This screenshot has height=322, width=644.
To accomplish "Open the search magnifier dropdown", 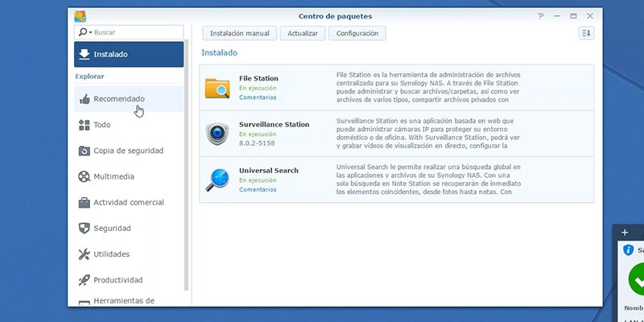I will [85, 32].
